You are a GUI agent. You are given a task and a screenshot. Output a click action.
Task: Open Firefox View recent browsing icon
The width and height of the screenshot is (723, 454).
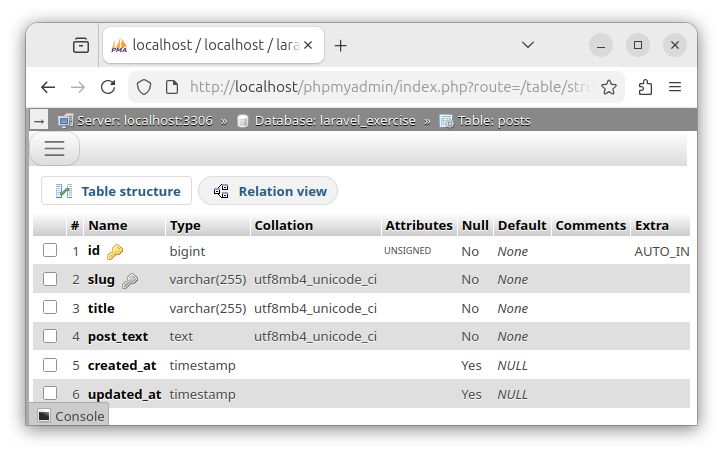click(81, 45)
